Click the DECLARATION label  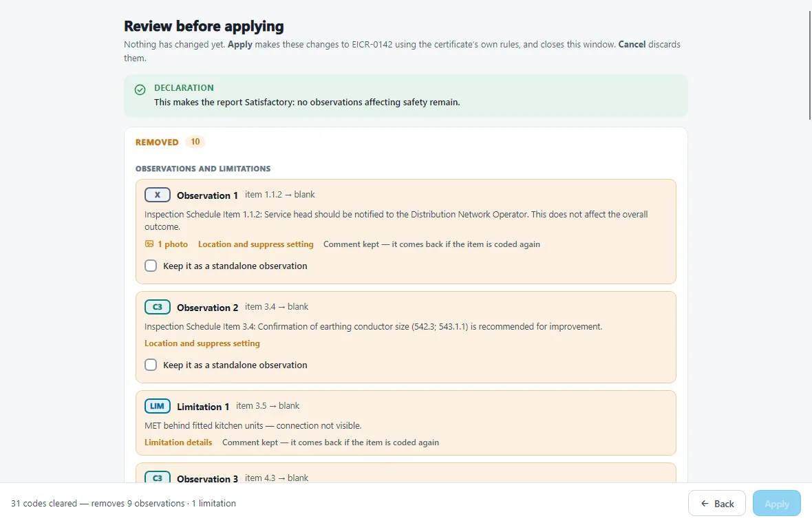point(184,87)
